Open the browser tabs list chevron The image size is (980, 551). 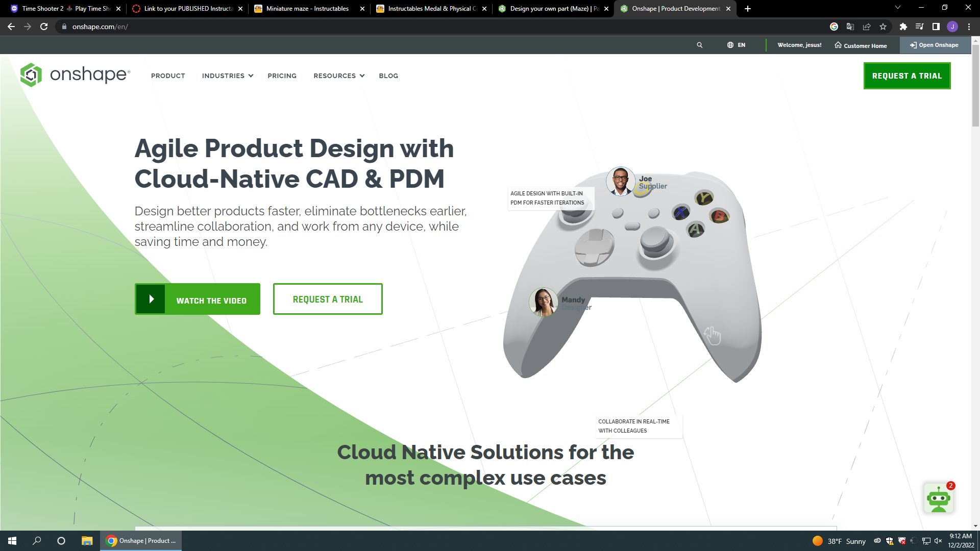click(897, 8)
